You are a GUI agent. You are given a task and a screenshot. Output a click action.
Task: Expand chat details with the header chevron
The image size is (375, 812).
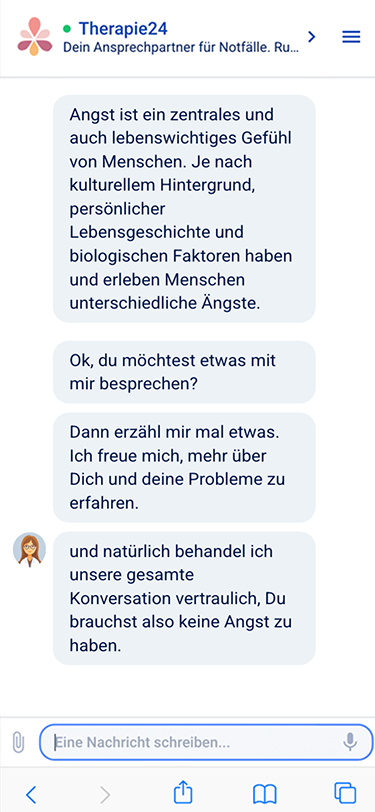pyautogui.click(x=311, y=37)
